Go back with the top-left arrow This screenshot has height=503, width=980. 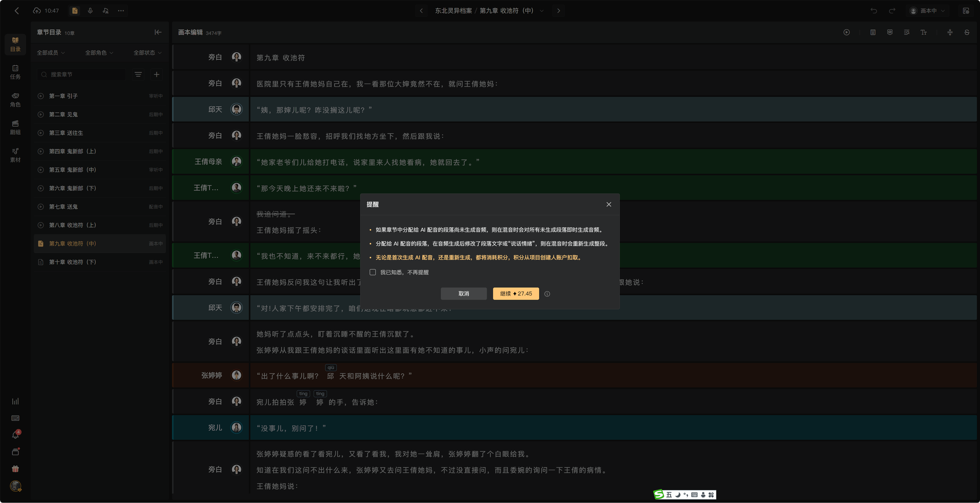coord(17,11)
